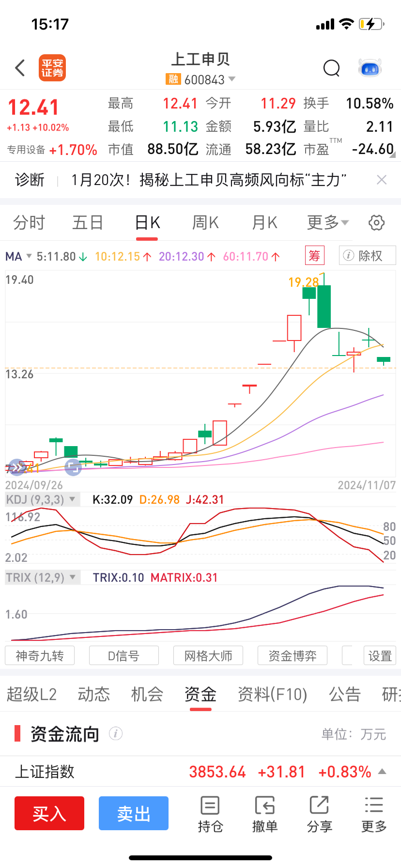Tap the blue 卖出 button
This screenshot has height=868, width=401.
pyautogui.click(x=134, y=813)
